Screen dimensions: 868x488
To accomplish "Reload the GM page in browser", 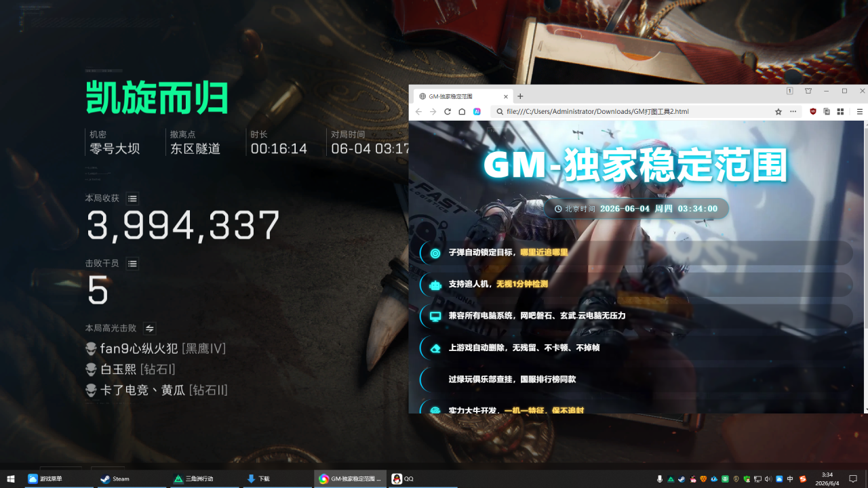I will tap(448, 111).
